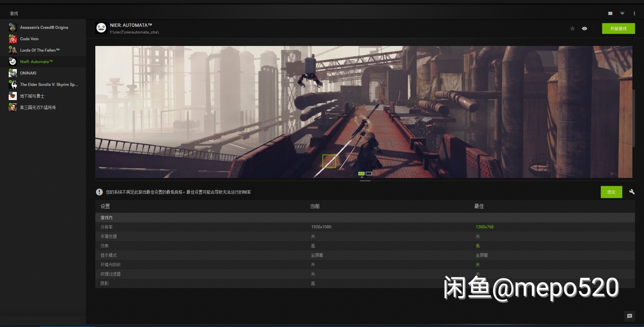Image resolution: width=644 pixels, height=327 pixels.
Task: Click the install path f:\nier2\nierautomata_chs\
Action: point(135,32)
